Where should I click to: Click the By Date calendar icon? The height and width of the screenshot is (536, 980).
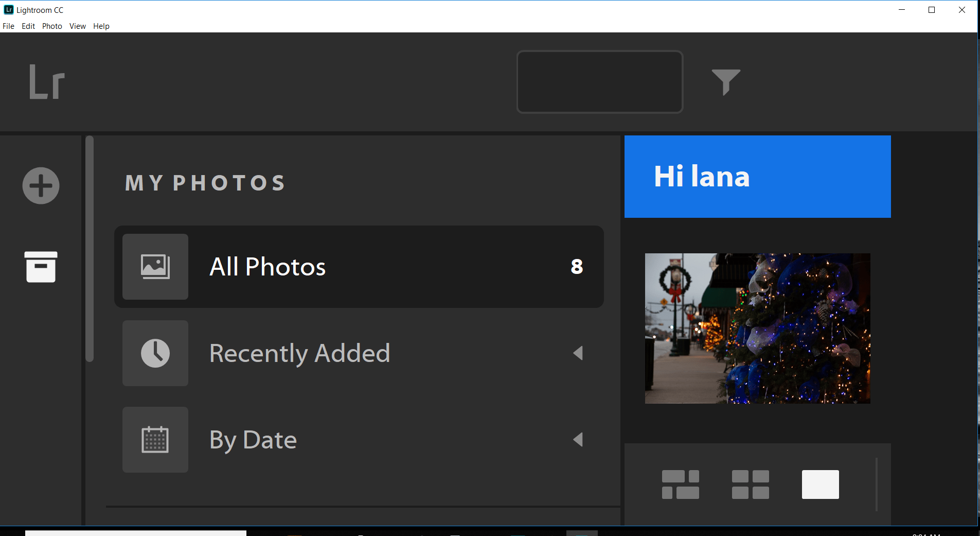[155, 439]
